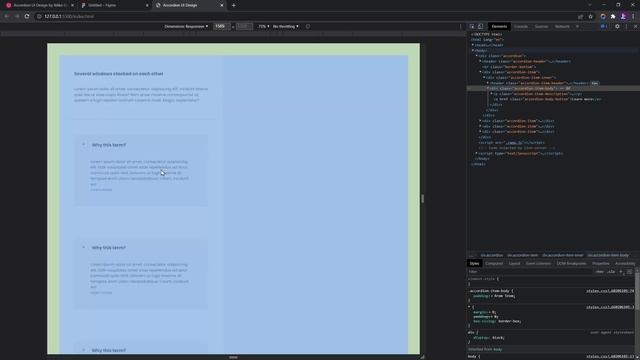Image resolution: width=640 pixels, height=360 pixels.
Task: Open Dimensions: Responsive dropdown
Action: (186, 26)
